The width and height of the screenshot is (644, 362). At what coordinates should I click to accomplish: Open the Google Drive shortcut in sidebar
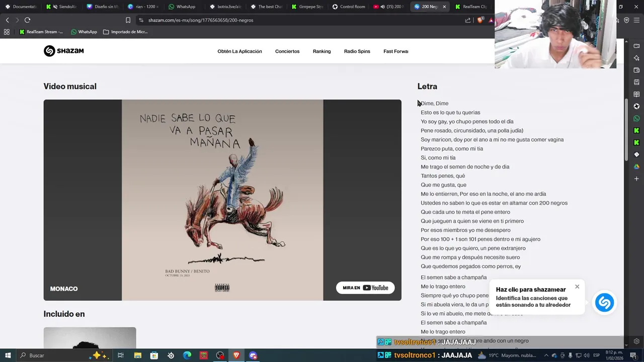(x=636, y=166)
